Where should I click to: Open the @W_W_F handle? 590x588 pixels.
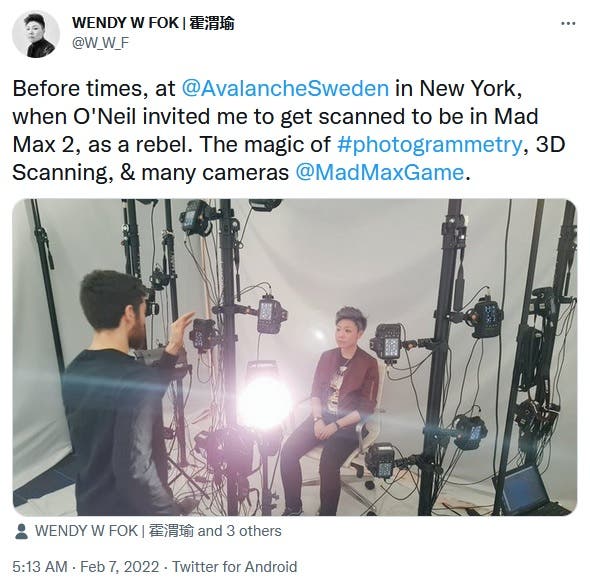point(100,43)
